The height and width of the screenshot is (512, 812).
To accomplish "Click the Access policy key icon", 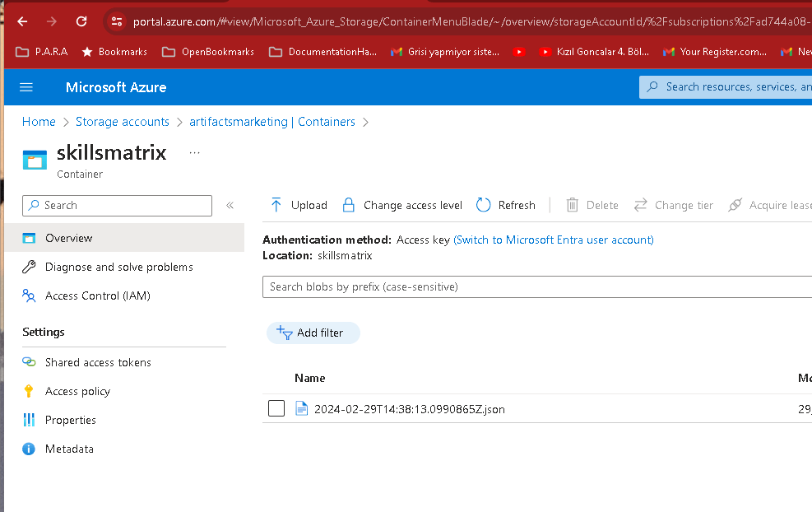I will (29, 391).
